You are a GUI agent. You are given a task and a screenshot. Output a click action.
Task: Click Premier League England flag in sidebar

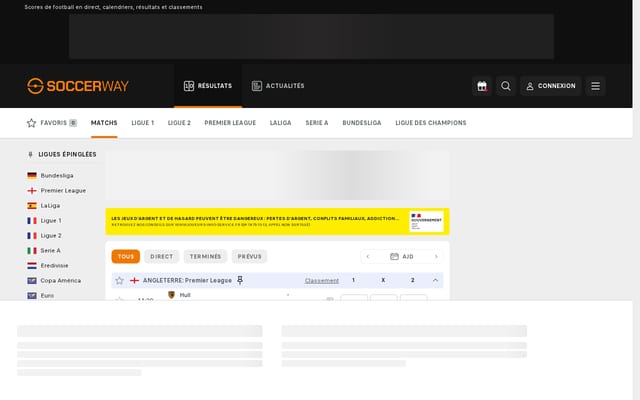tap(32, 191)
